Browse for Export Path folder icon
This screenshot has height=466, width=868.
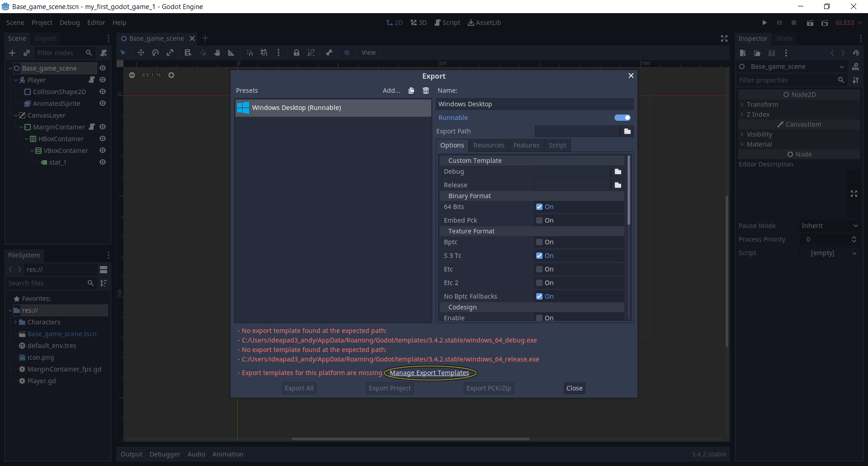tap(627, 131)
